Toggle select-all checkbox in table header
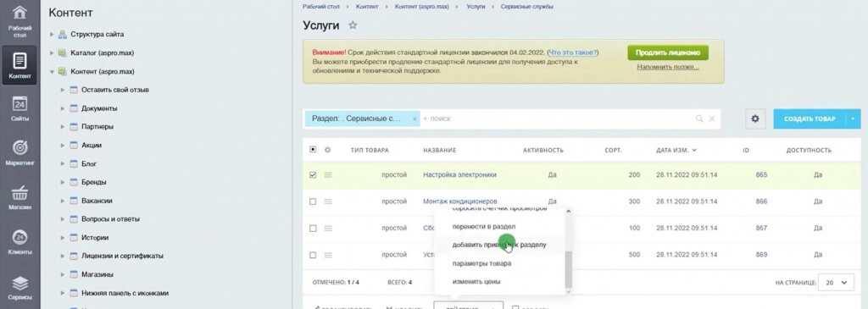This screenshot has width=868, height=309. (x=313, y=150)
